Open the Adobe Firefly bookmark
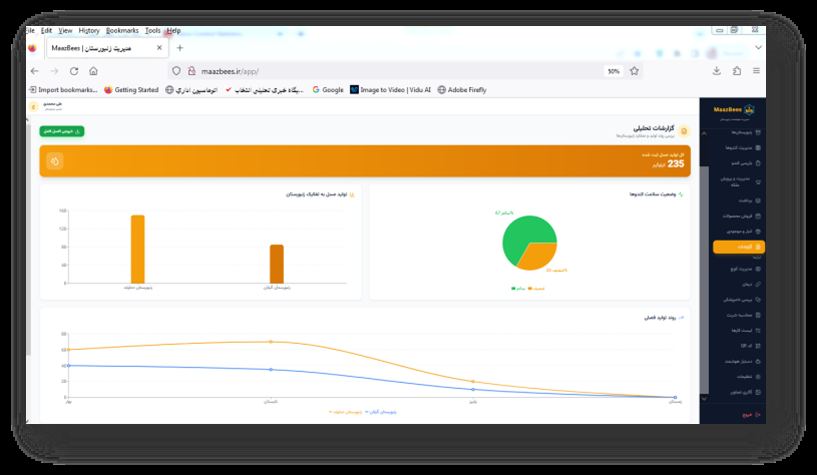The width and height of the screenshot is (817, 475). click(x=462, y=90)
